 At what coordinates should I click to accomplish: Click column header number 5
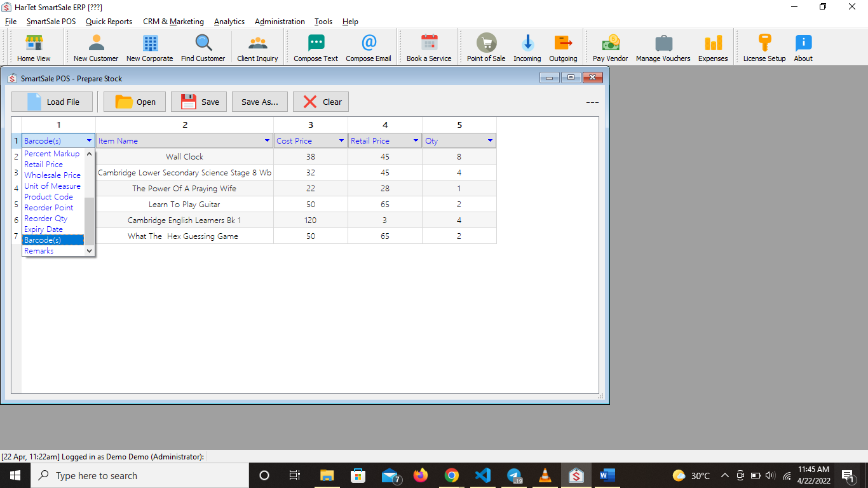[459, 125]
